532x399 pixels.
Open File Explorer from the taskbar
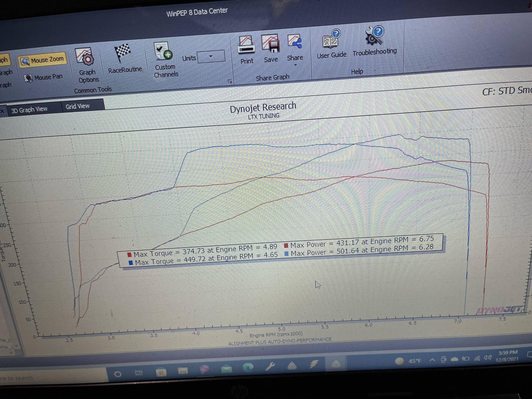click(x=183, y=370)
